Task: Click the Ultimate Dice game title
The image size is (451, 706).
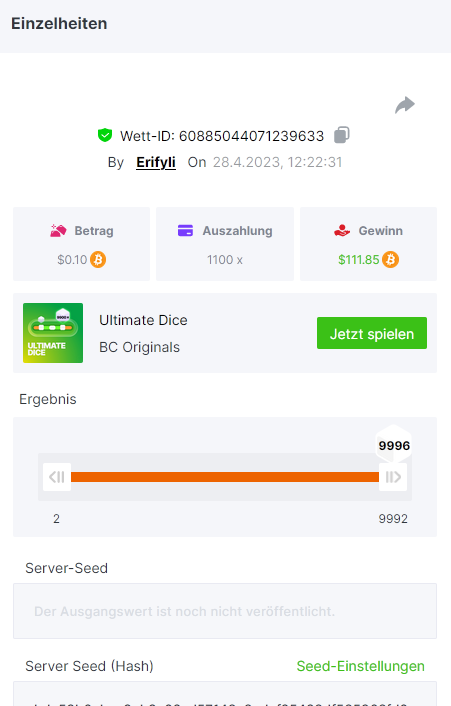Action: point(143,320)
